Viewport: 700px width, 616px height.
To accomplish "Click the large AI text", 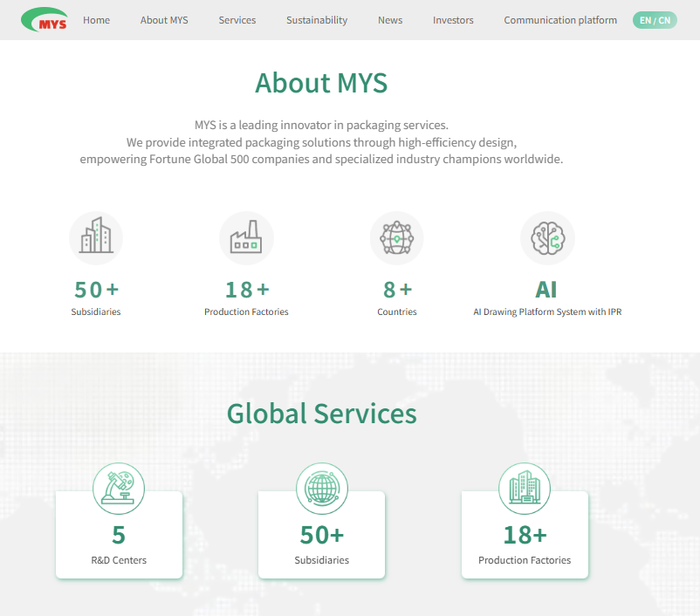I will 546,290.
